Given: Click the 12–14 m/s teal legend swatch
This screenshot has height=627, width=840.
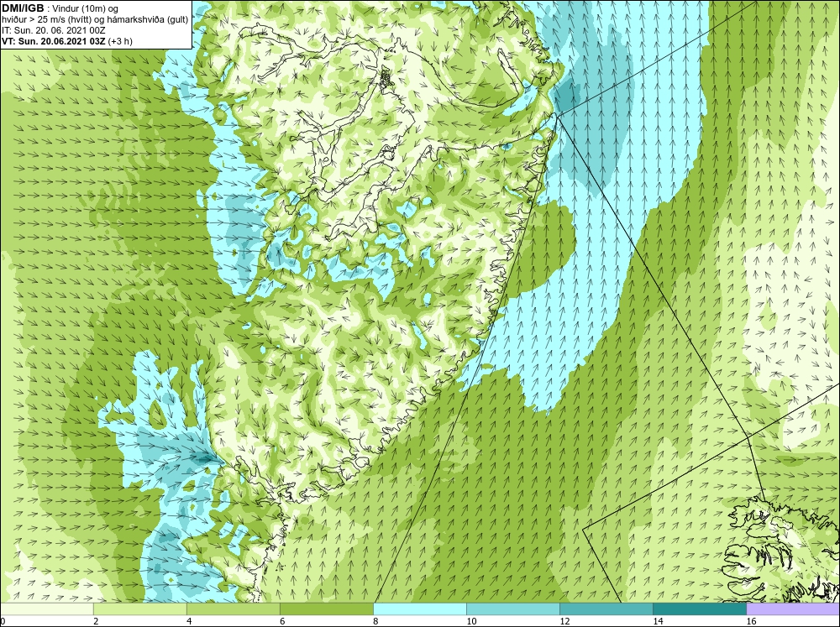Looking at the screenshot, I should click(606, 609).
